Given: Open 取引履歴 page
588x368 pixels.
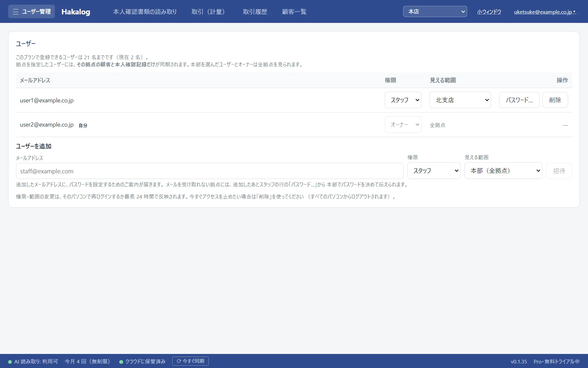Looking at the screenshot, I should tap(255, 12).
